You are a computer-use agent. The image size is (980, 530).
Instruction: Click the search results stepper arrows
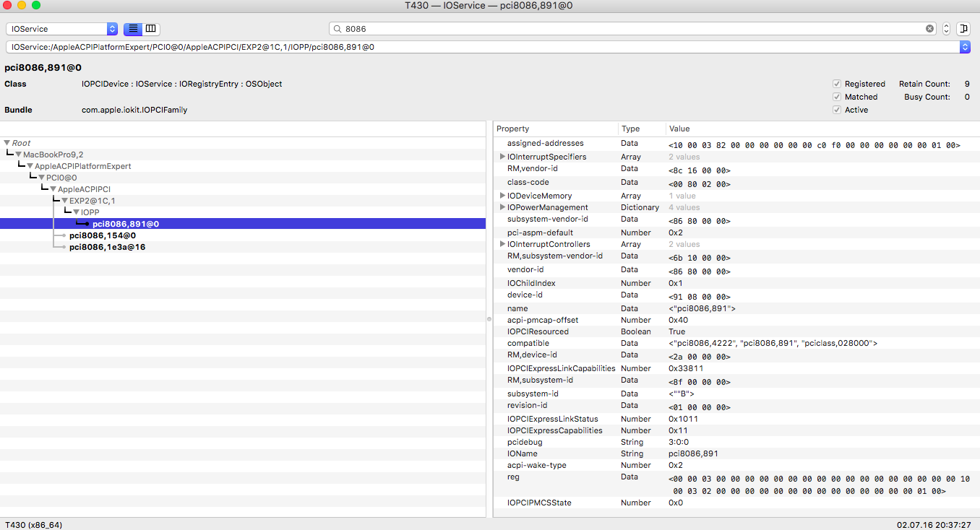[946, 29]
